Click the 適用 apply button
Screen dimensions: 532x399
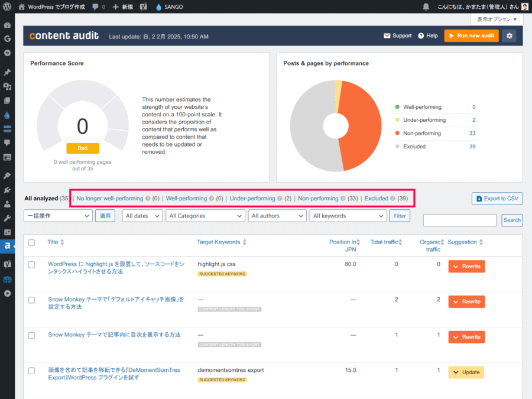tap(105, 216)
